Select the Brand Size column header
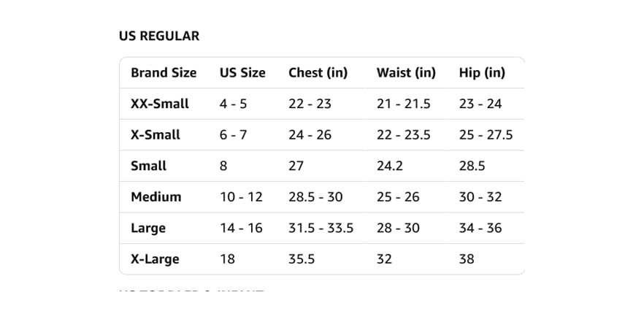 point(164,73)
